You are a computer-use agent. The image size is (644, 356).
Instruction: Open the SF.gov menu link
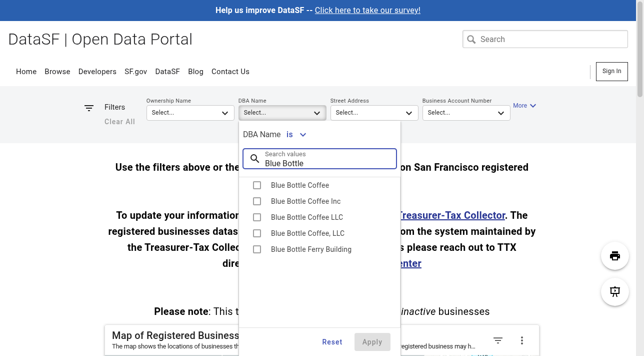[x=135, y=72]
